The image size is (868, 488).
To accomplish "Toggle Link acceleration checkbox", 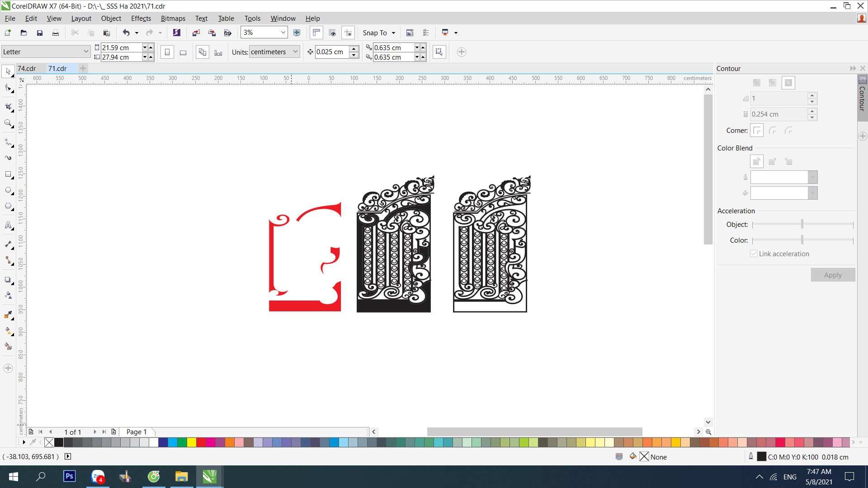I will 754,253.
